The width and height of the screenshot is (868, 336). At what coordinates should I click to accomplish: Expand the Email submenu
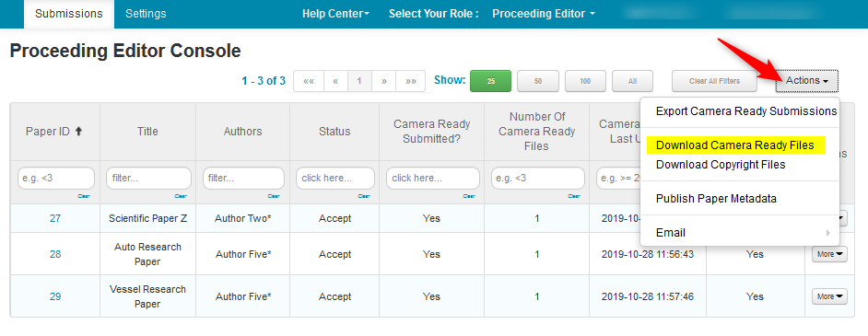pos(740,233)
